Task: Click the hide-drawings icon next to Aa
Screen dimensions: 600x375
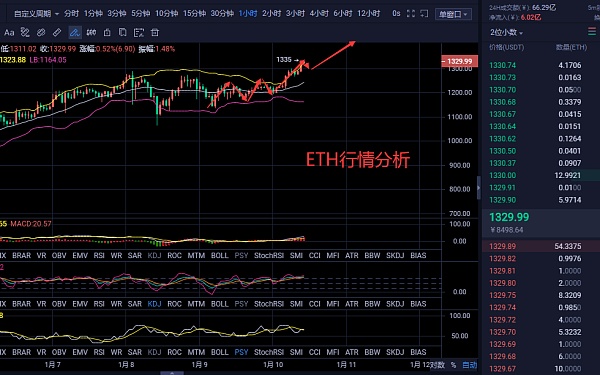Action: point(25,33)
